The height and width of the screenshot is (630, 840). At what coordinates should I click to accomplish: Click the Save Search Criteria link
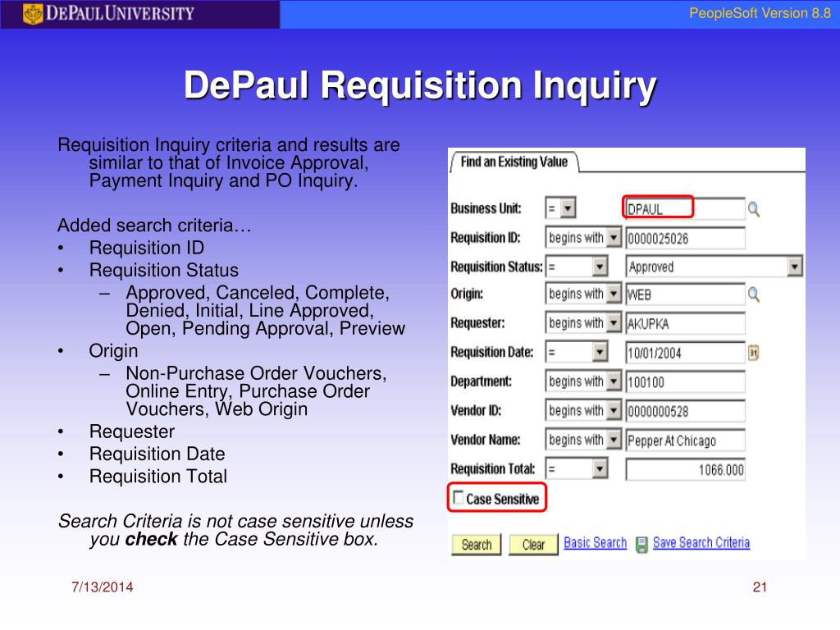[x=701, y=543]
